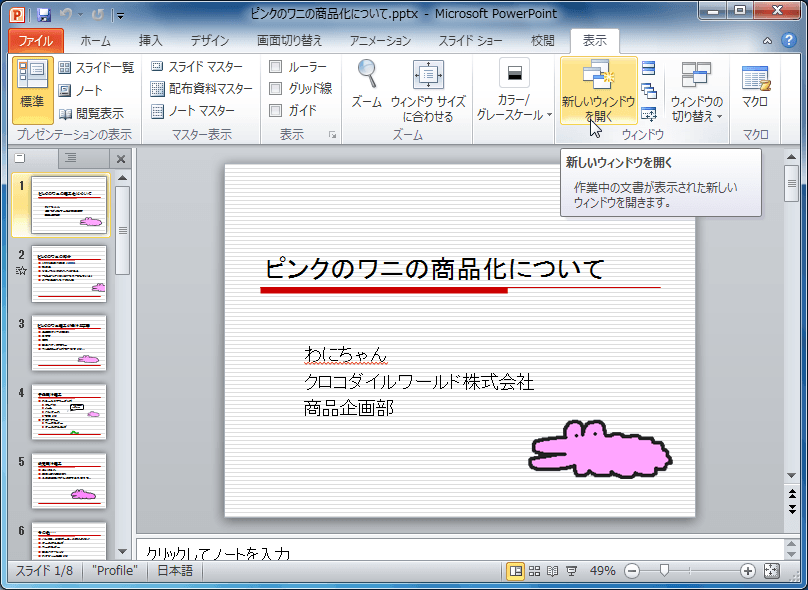Minimize the ribbon with caret icon
This screenshot has height=590, width=808.
767,41
